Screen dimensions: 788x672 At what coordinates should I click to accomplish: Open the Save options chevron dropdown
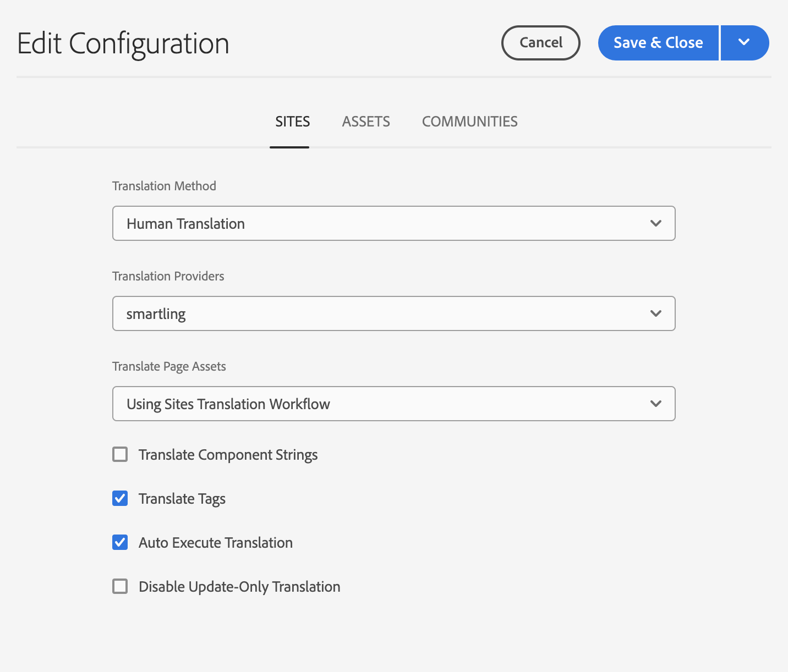coord(745,43)
